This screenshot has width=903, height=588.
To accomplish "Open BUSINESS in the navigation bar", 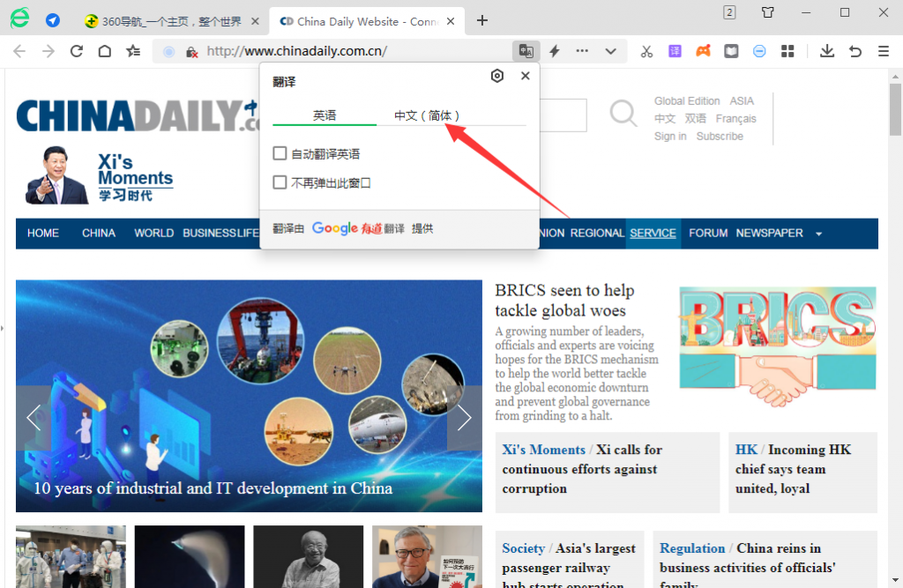I will pos(210,234).
